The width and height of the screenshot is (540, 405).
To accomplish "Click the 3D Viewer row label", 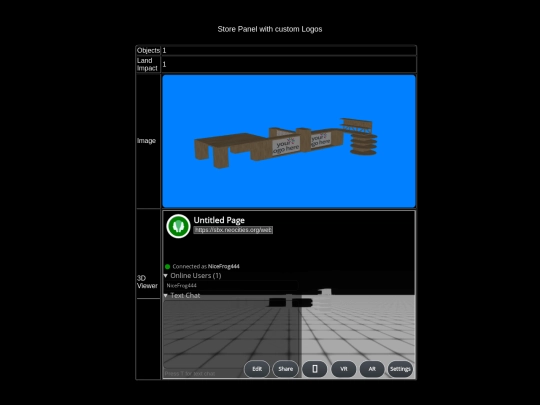I will click(x=147, y=282).
